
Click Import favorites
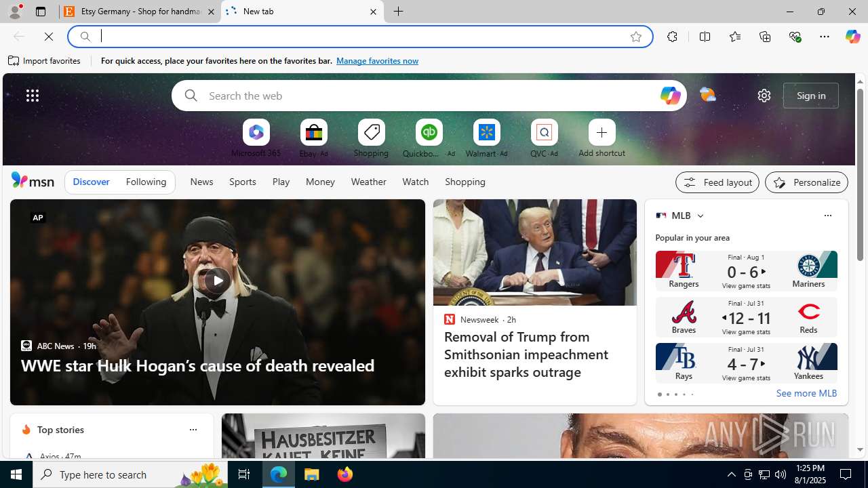click(x=45, y=61)
